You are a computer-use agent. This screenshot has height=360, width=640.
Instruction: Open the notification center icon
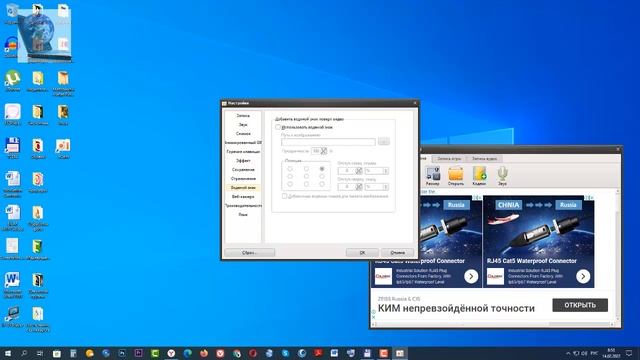pos(629,353)
